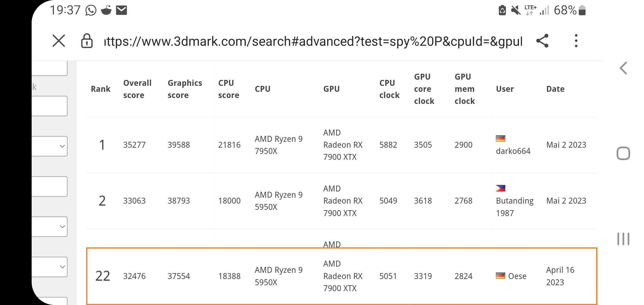This screenshot has height=305, width=644.
Task: Tap the CPU clock column header
Action: 389,89
